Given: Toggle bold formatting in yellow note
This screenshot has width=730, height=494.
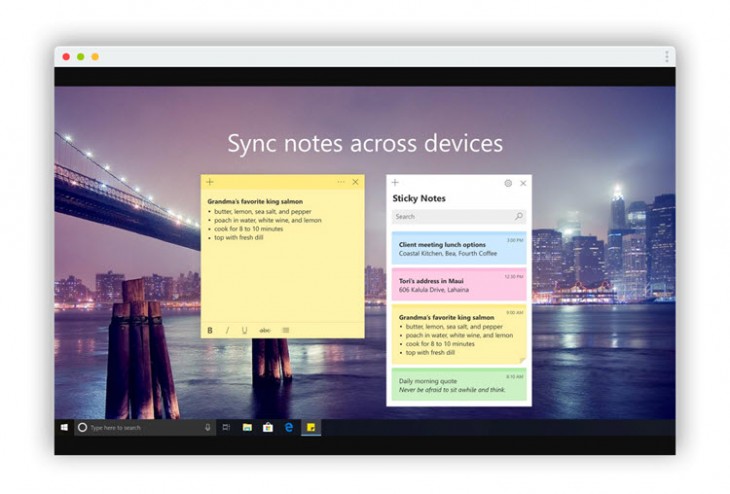Looking at the screenshot, I should 210,330.
